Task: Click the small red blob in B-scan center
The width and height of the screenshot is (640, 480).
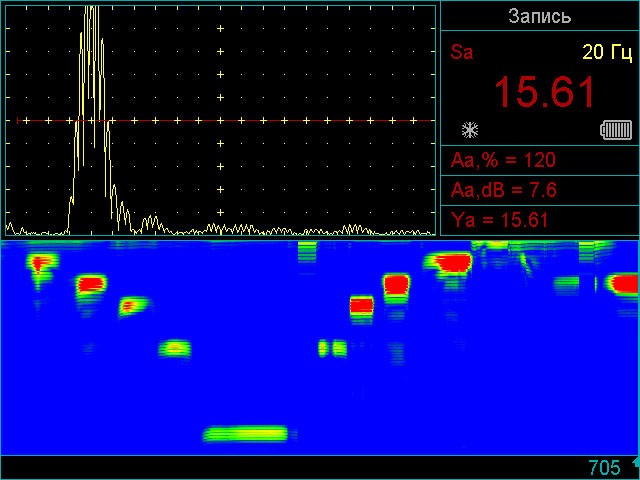Action: tap(361, 305)
